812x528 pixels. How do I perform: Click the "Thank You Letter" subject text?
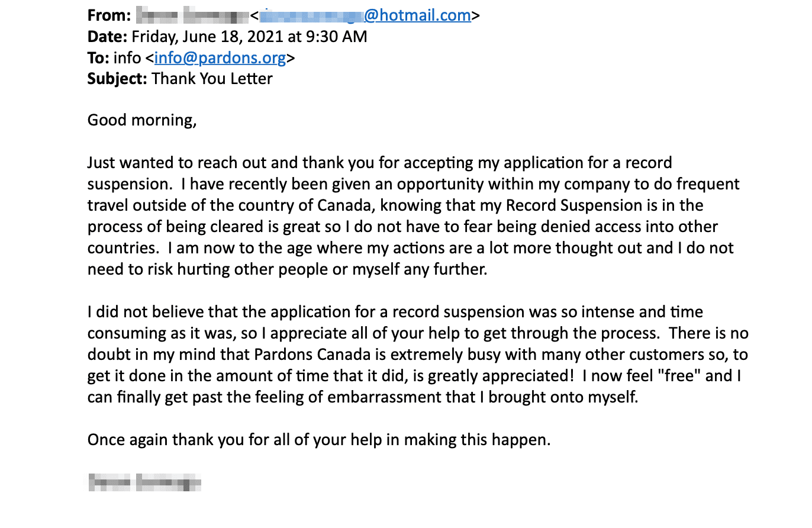212,79
